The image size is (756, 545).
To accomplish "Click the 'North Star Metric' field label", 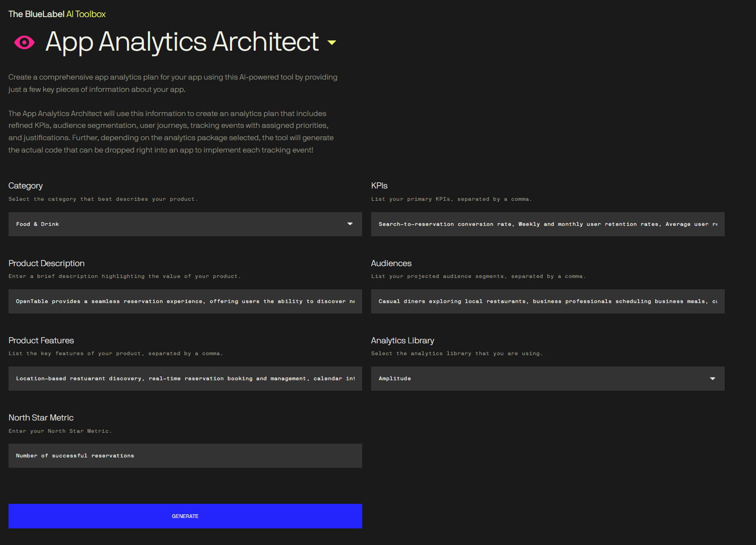I will [41, 418].
